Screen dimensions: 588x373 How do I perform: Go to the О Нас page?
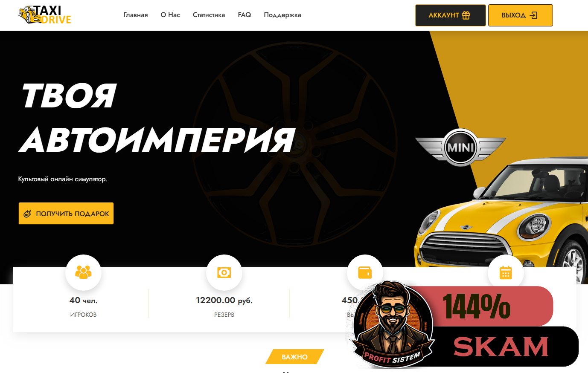click(x=170, y=15)
